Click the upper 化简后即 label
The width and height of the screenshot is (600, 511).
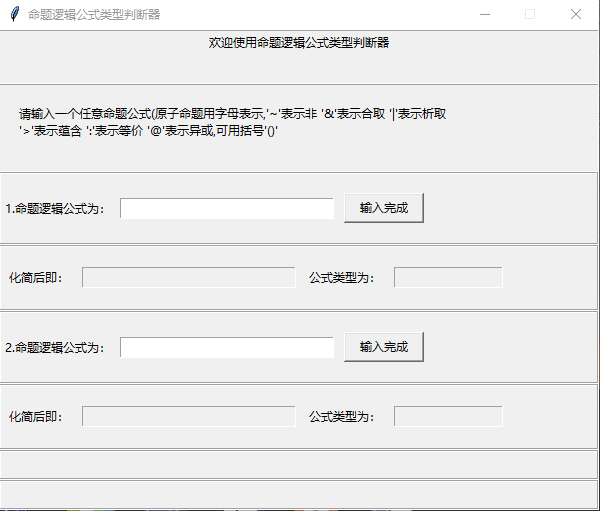click(36, 278)
